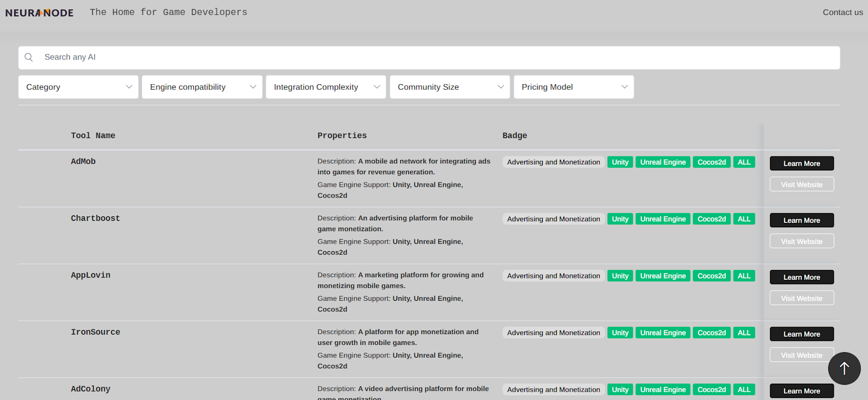Screen dimensions: 868x400
Task: Click The Home for Game Developers tagline
Action: [x=169, y=12]
